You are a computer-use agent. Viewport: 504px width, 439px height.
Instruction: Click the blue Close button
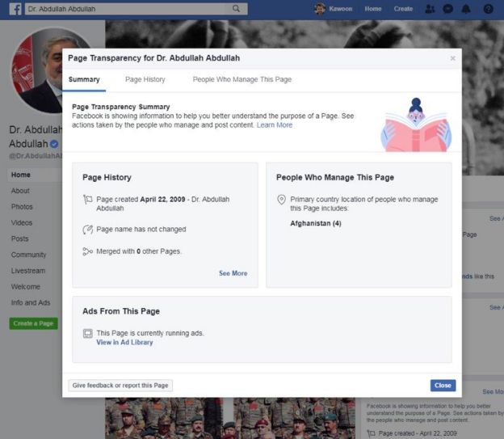(x=443, y=386)
